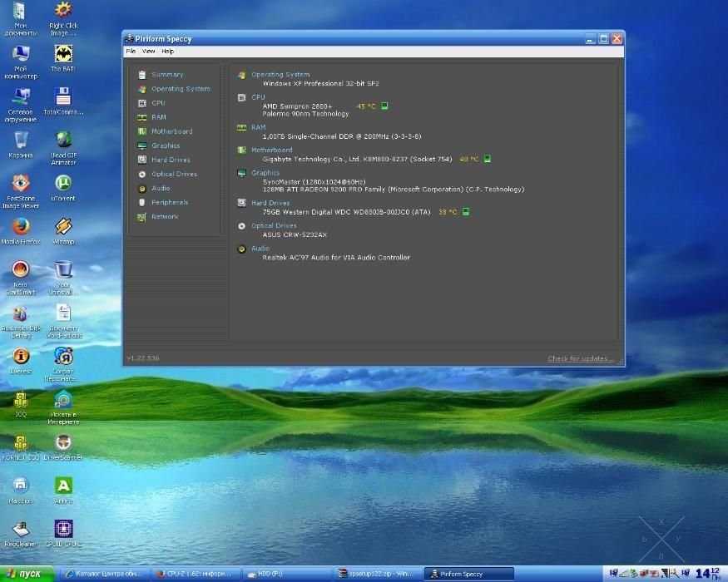This screenshot has width=728, height=582.
Task: Click Operating System heading in summary
Action: pos(280,74)
